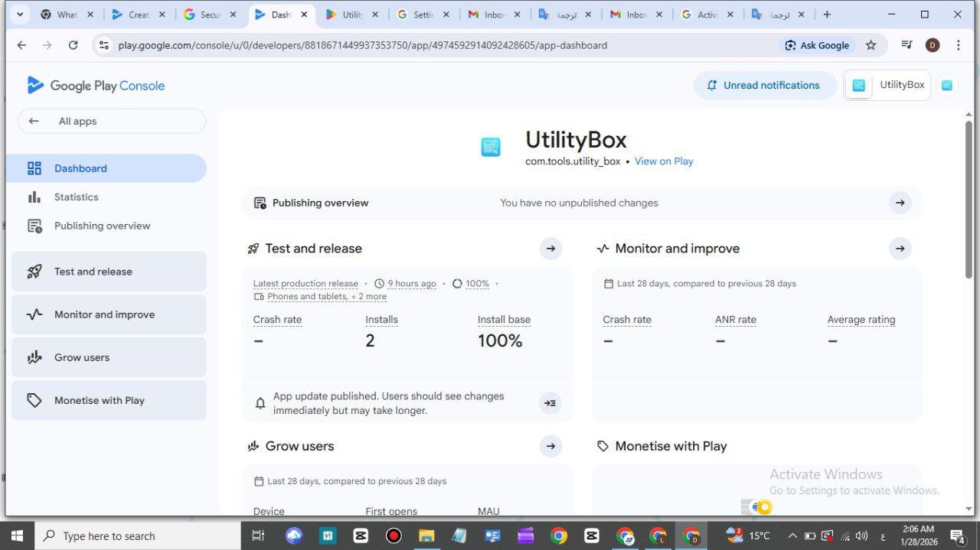The image size is (980, 550).
Task: Click the UtilityBox app icon in the header
Action: 858,85
